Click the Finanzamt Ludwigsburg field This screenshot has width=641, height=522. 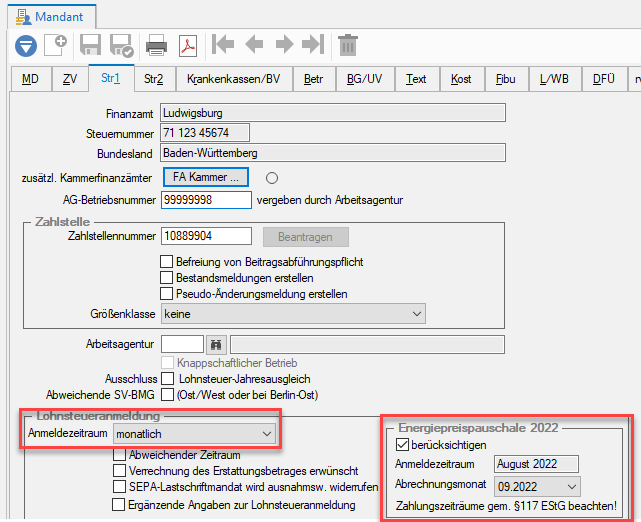(x=333, y=113)
